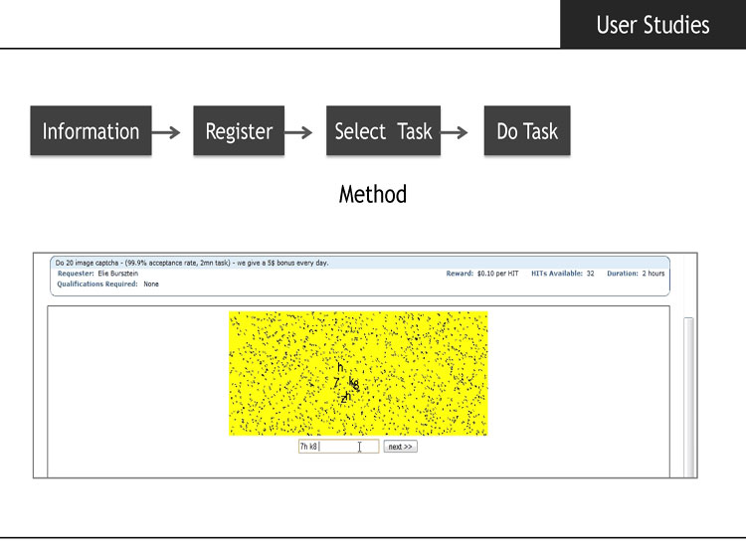Click the arrow between Register and Select Task
The height and width of the screenshot is (560, 746).
click(x=298, y=132)
